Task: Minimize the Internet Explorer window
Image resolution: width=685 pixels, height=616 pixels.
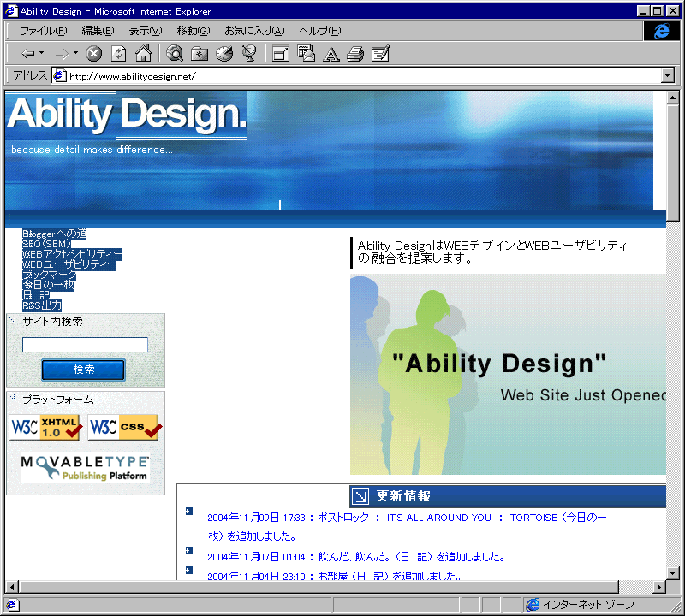Action: pyautogui.click(x=643, y=11)
